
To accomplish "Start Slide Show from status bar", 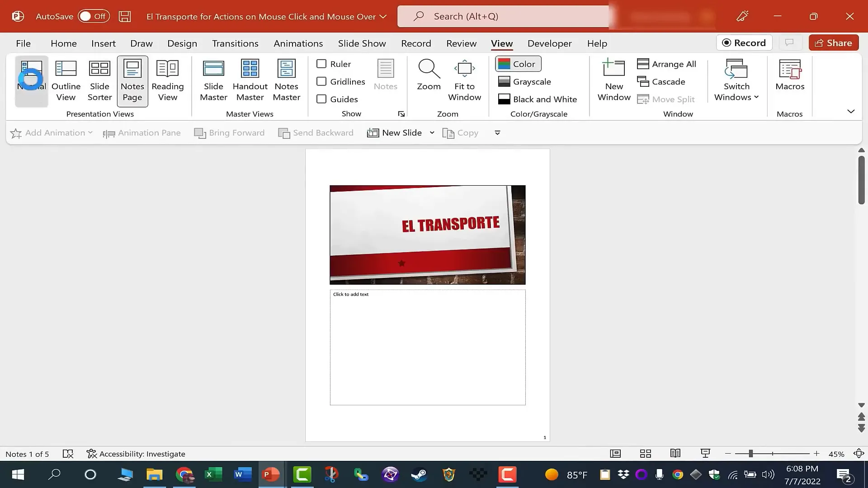I will click(x=705, y=454).
